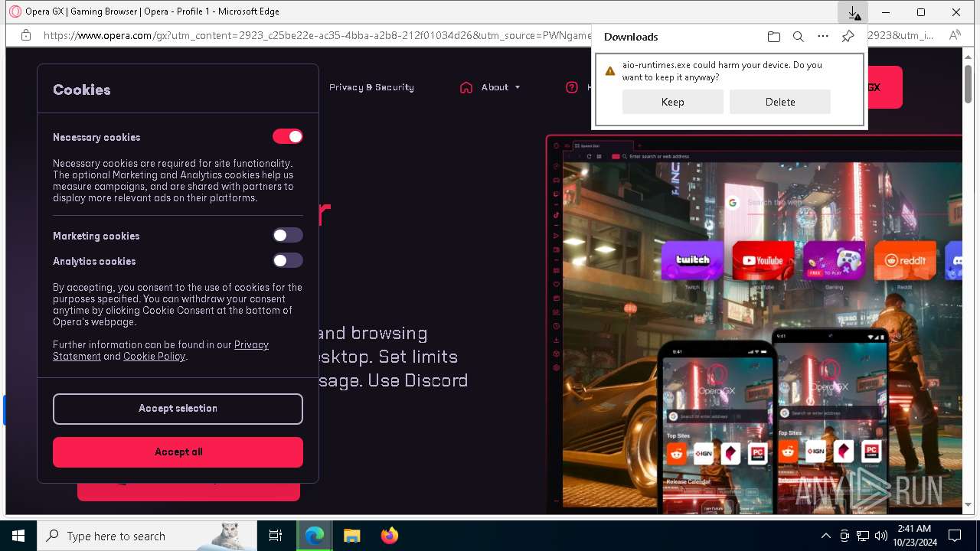Click the Downloads panel title

(x=631, y=37)
